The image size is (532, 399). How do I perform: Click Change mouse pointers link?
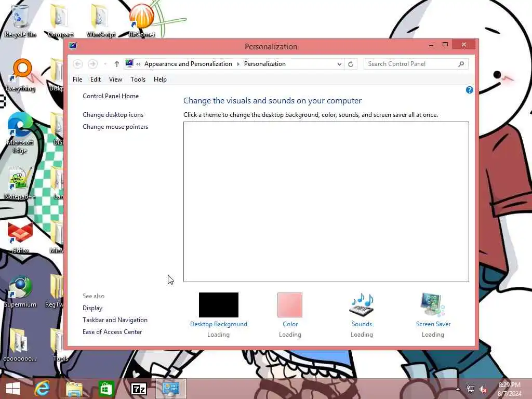pyautogui.click(x=115, y=127)
